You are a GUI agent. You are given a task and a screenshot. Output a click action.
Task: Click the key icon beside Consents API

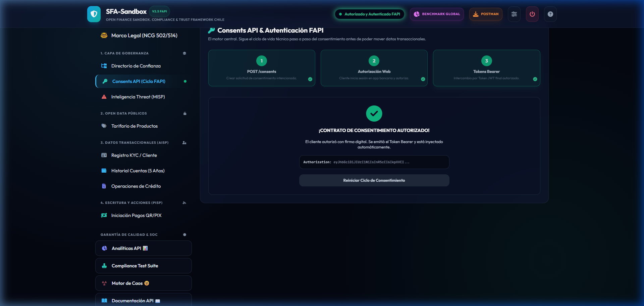click(105, 81)
